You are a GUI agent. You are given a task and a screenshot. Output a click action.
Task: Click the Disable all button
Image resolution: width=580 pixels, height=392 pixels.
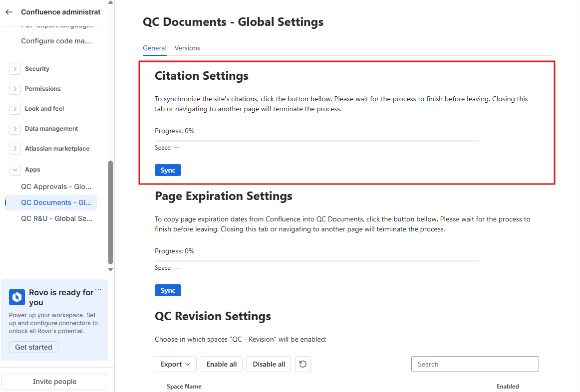[x=269, y=364]
